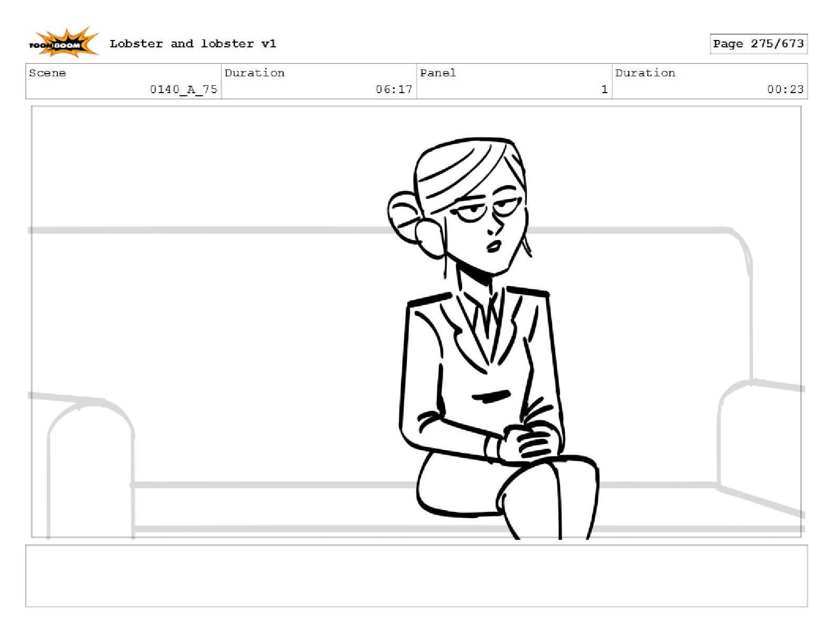Select scene value '0140_A_75'
Screen dimensions: 832x644
pyautogui.click(x=184, y=89)
